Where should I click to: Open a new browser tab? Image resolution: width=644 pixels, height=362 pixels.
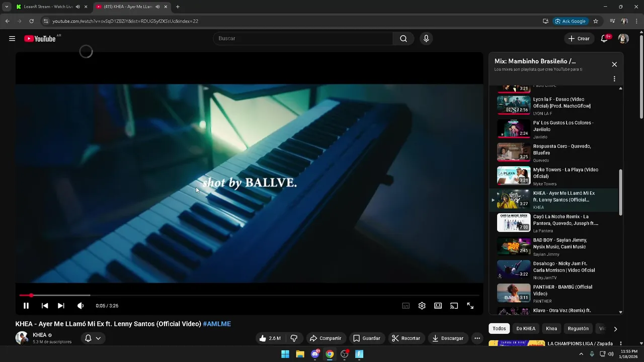tap(178, 7)
